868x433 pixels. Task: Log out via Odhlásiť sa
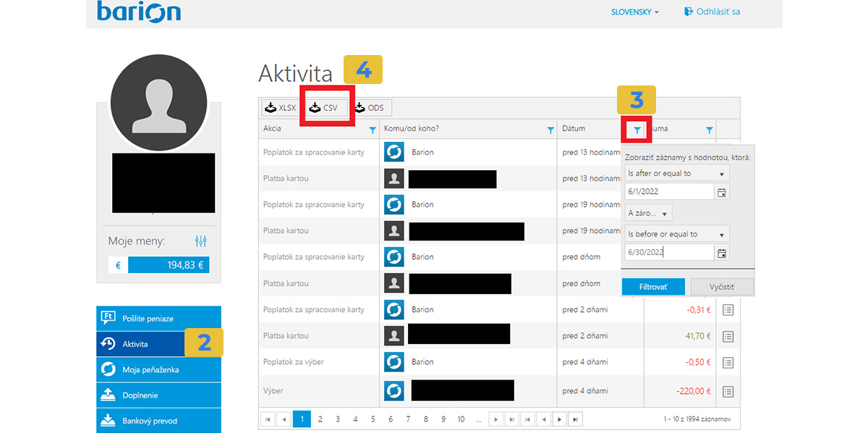tap(711, 12)
